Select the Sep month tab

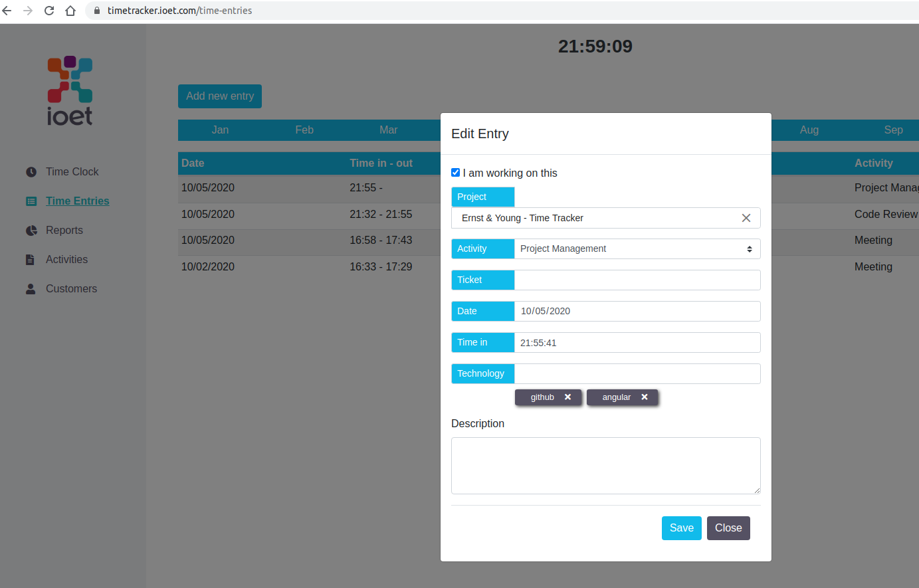[893, 130]
